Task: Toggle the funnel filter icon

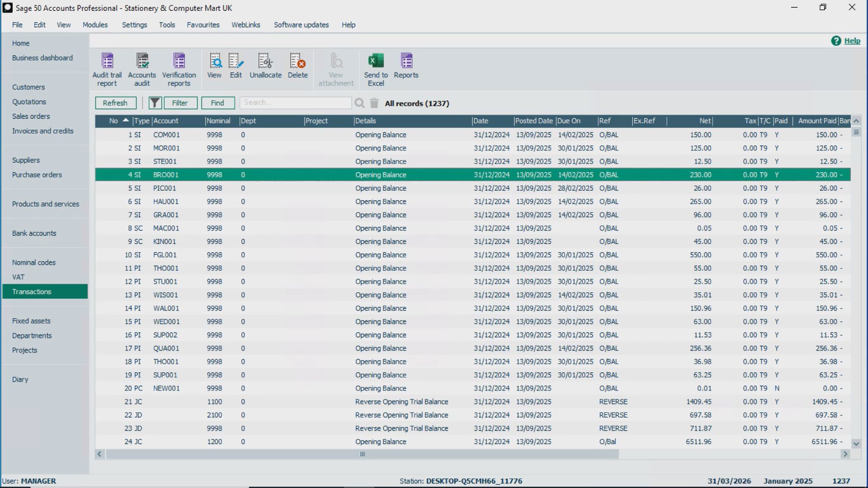Action: pyautogui.click(x=155, y=103)
